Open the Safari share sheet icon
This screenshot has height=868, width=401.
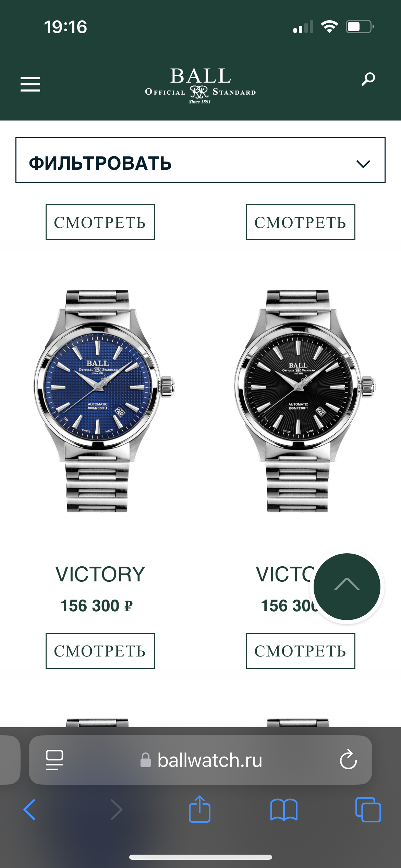click(199, 809)
